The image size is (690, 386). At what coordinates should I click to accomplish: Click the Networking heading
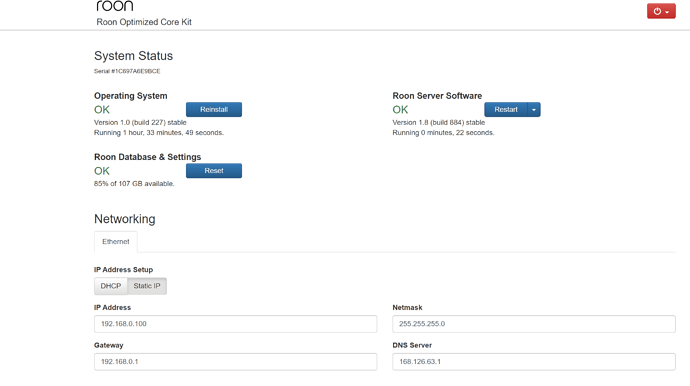125,219
